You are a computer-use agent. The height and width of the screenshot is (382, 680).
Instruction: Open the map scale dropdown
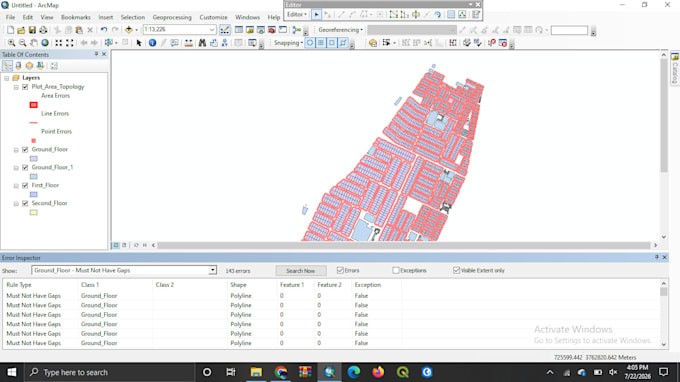pos(212,29)
